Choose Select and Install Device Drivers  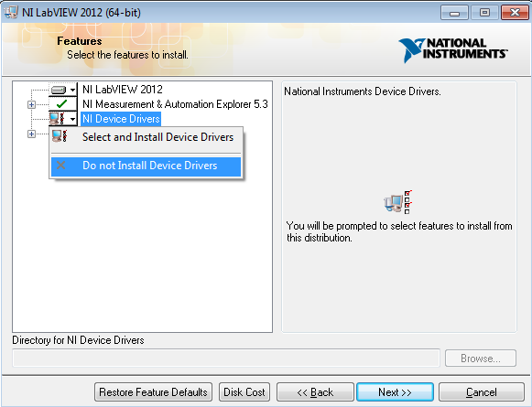(x=146, y=137)
